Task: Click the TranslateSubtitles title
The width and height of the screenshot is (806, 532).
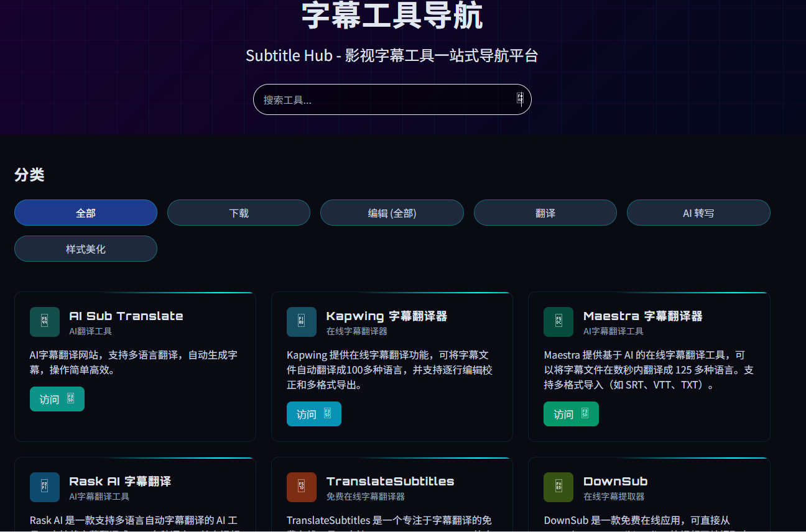Action: [x=390, y=481]
